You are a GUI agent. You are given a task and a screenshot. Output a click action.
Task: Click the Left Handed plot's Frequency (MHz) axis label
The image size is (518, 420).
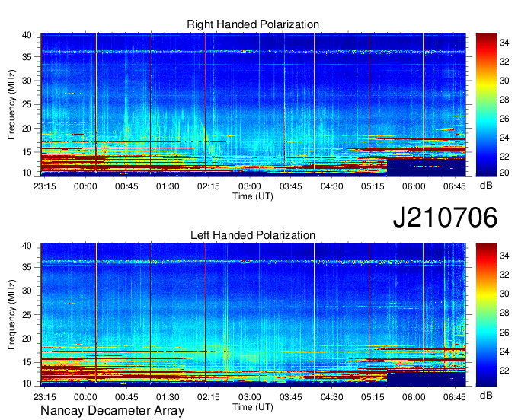click(11, 315)
